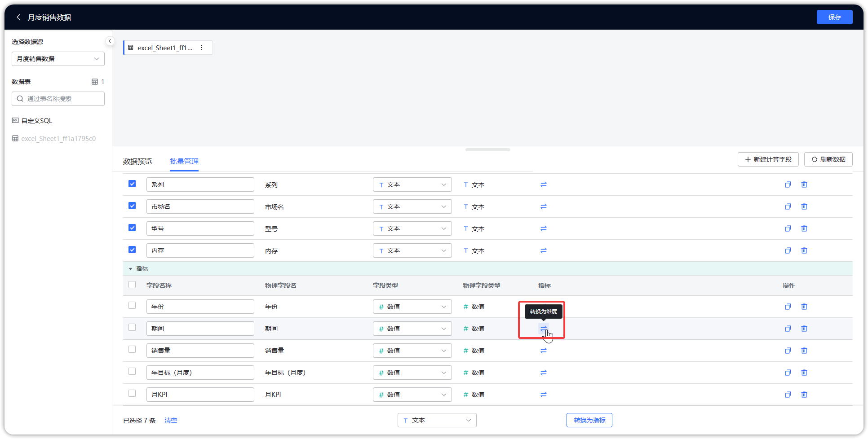The height and width of the screenshot is (439, 868).
Task: Click the convert icon in the 销售量 row
Action: click(x=544, y=351)
